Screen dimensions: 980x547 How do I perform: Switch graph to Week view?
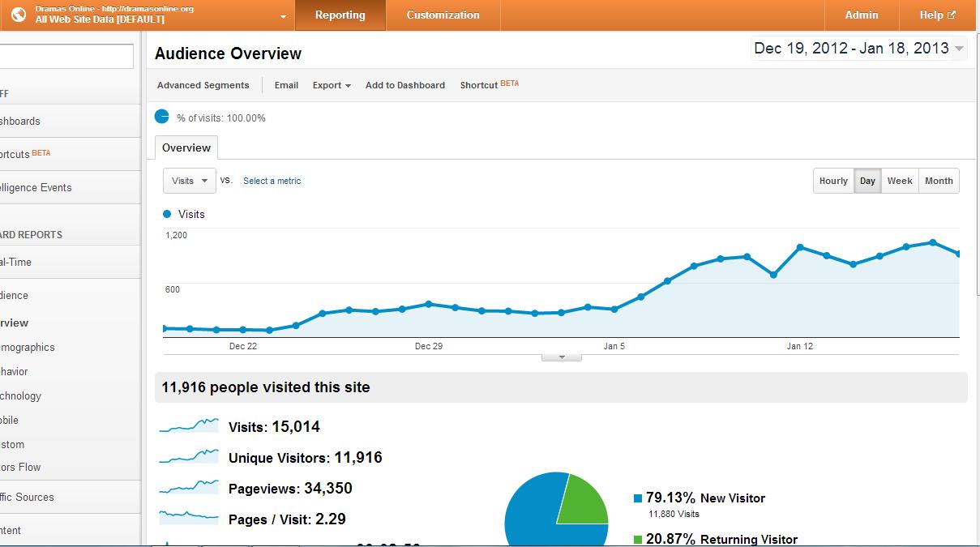900,181
